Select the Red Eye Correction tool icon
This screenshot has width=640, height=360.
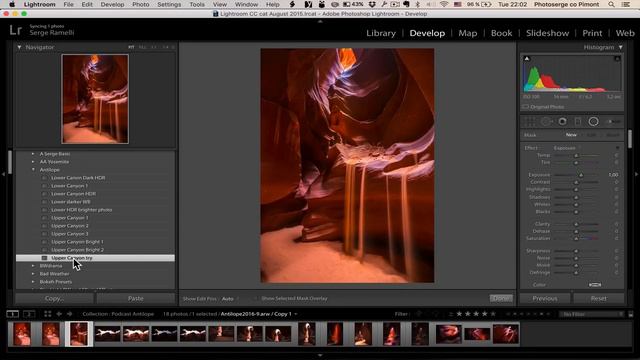point(562,122)
